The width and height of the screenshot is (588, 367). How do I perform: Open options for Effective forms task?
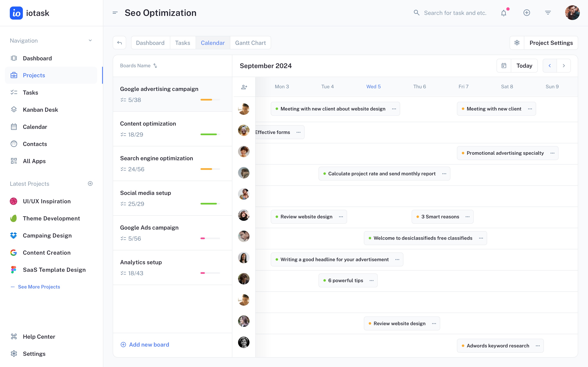pos(298,132)
